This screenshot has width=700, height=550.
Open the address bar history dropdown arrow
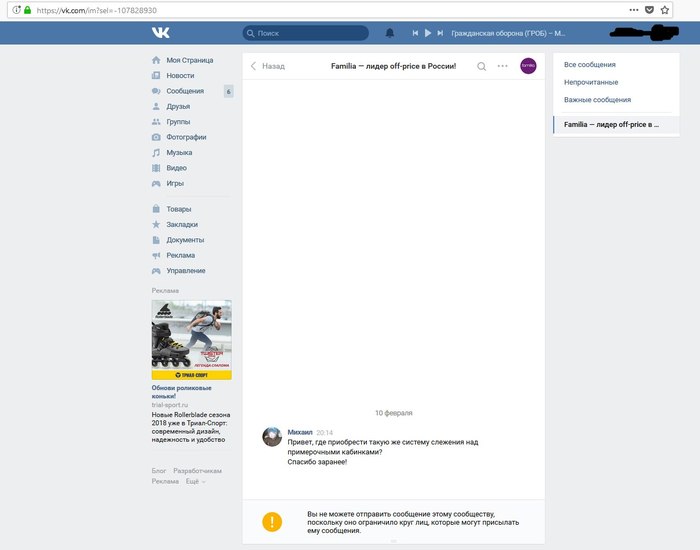tap(632, 9)
